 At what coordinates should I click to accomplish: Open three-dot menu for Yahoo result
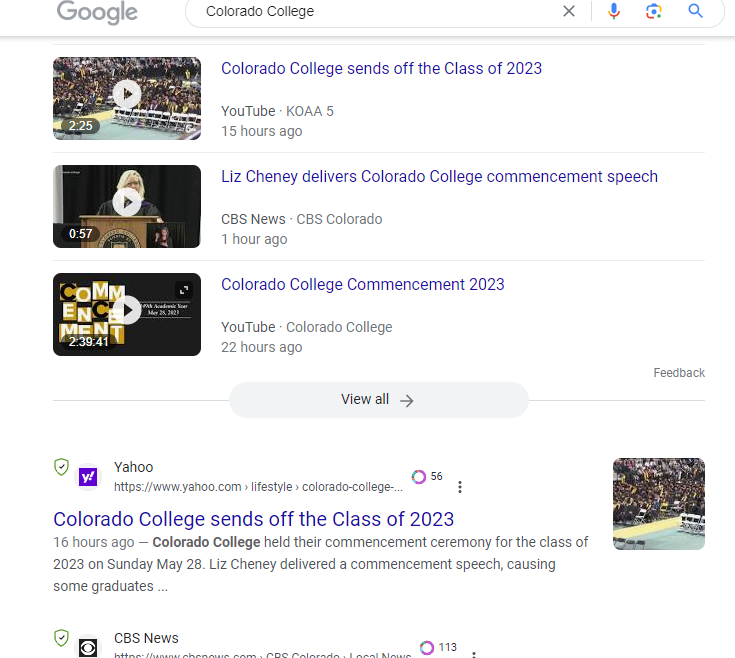coord(460,487)
